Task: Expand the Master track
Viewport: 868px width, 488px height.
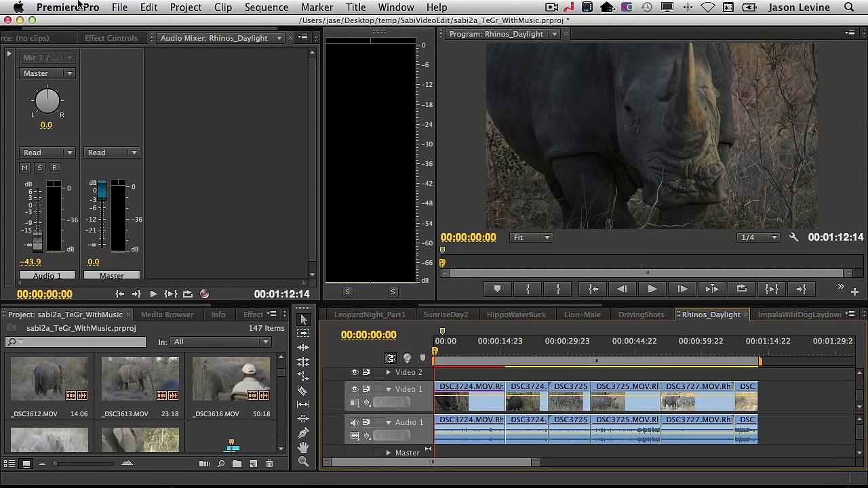Action: pyautogui.click(x=389, y=453)
